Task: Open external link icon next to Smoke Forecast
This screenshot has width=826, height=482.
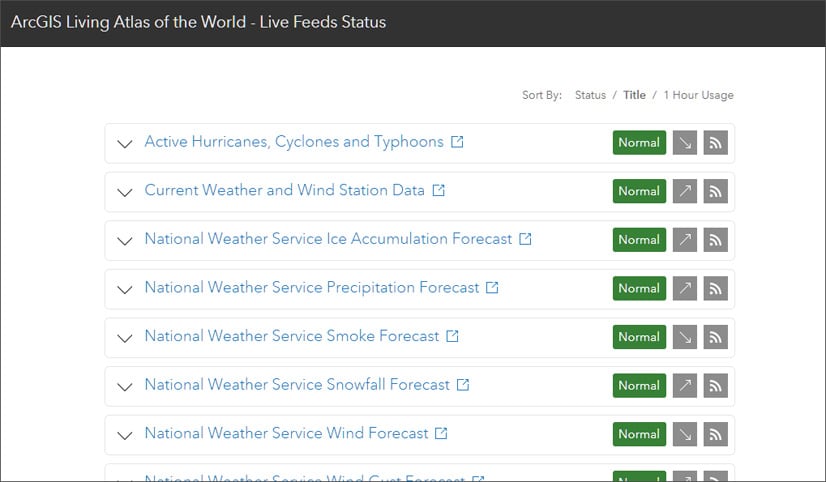Action: click(452, 336)
